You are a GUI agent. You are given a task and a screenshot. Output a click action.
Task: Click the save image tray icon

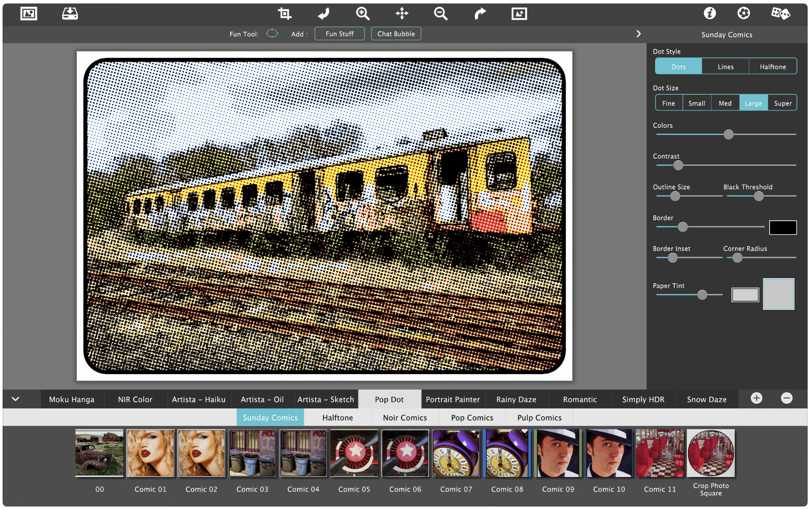(70, 14)
